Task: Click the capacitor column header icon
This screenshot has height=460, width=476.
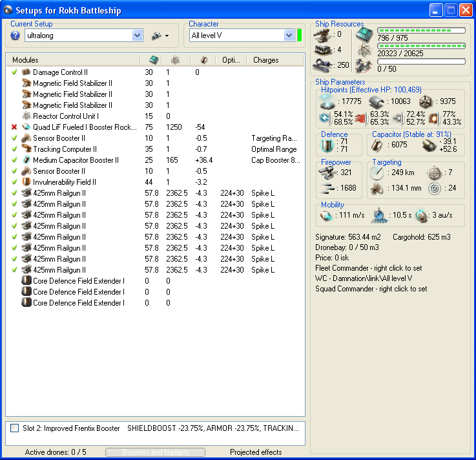Action: coord(204,60)
